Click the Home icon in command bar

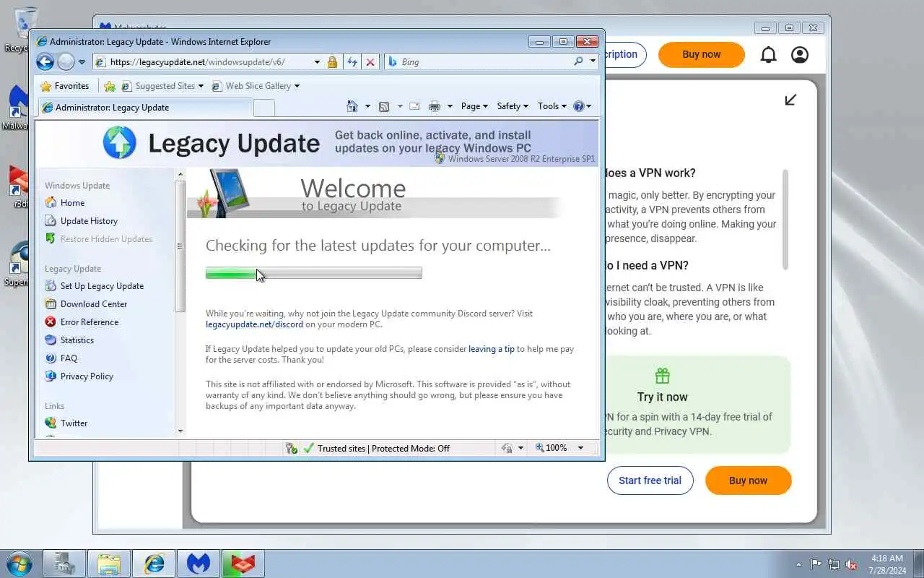352,106
